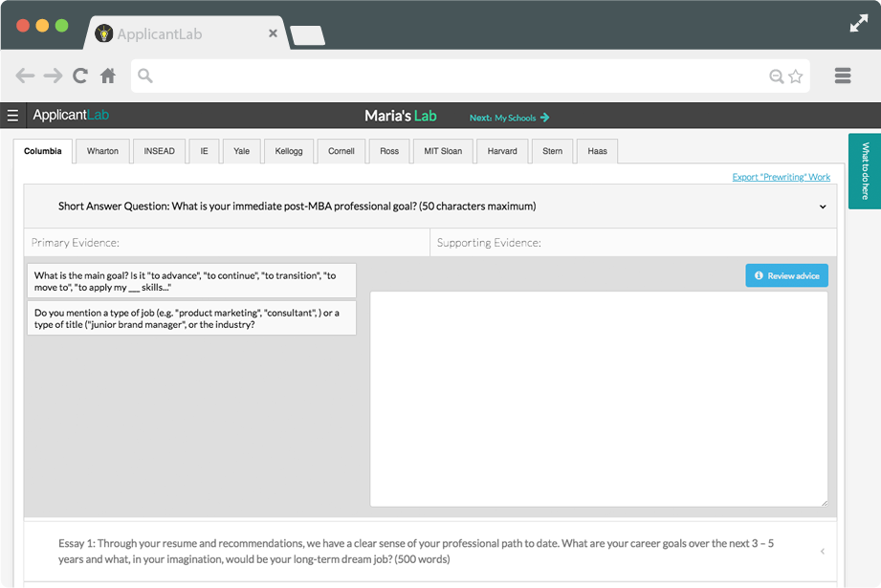
Task: Click the Short Answer Question heading text
Action: pos(297,207)
